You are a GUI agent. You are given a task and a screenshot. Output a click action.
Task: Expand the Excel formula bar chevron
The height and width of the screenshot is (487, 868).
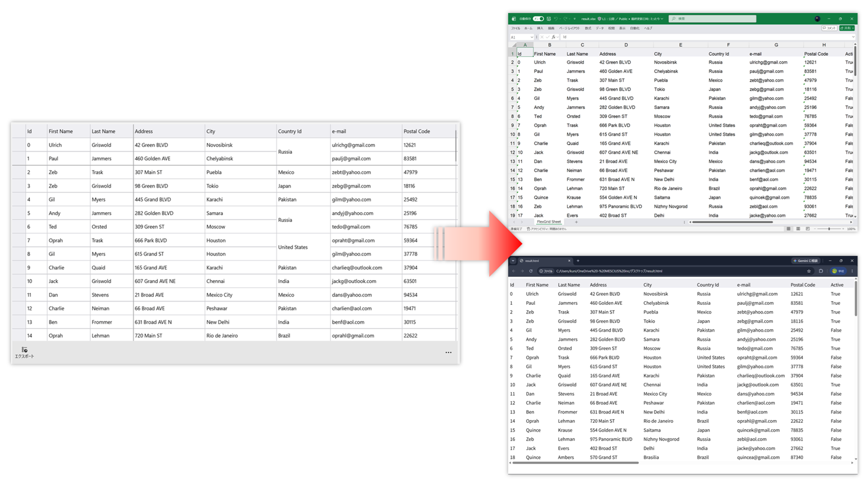point(853,37)
